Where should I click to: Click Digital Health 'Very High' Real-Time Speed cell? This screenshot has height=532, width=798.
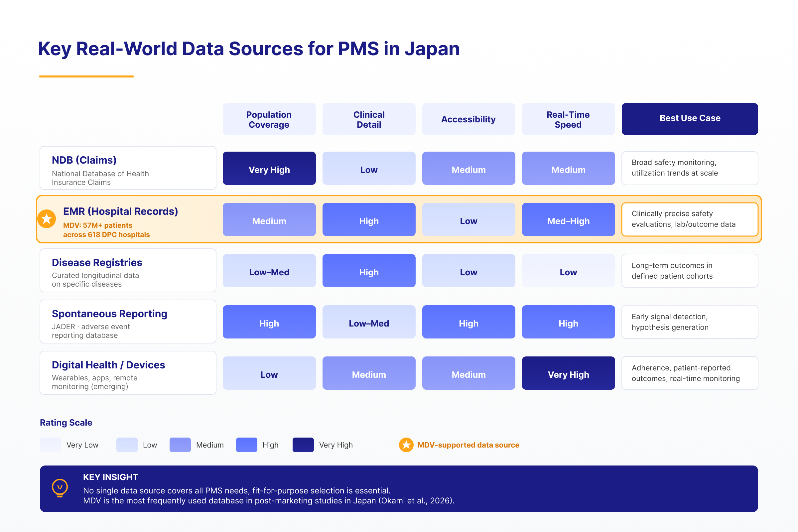(568, 373)
